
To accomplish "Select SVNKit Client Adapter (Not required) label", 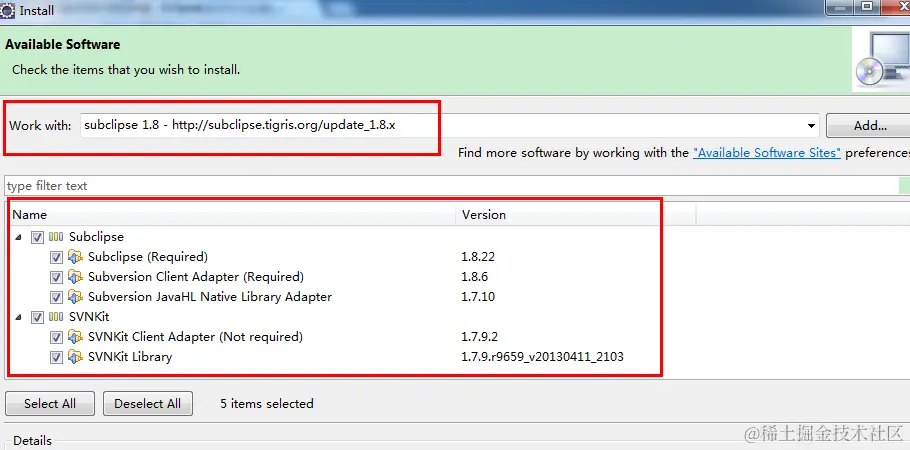I will (196, 337).
